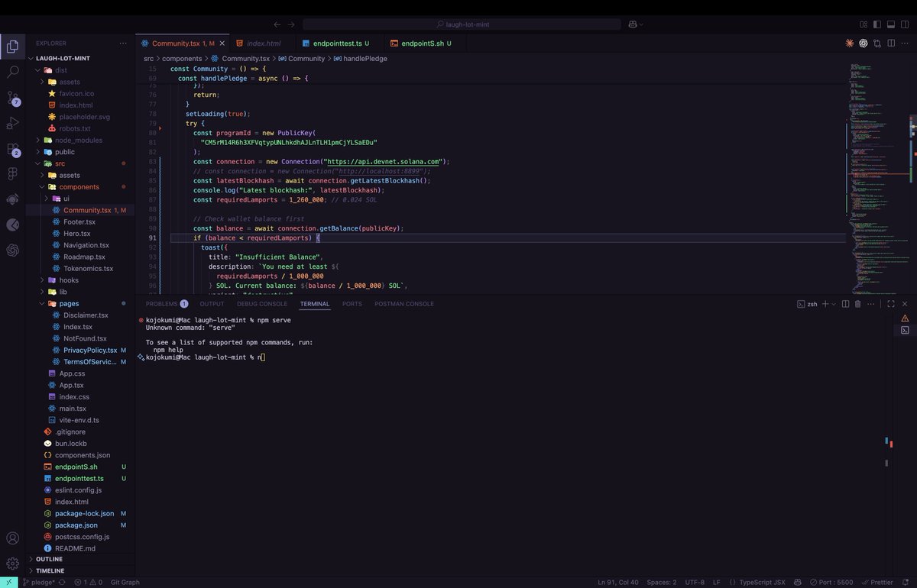Open the Run and Debug view
Screen dimensions: 917x588
pos(12,122)
